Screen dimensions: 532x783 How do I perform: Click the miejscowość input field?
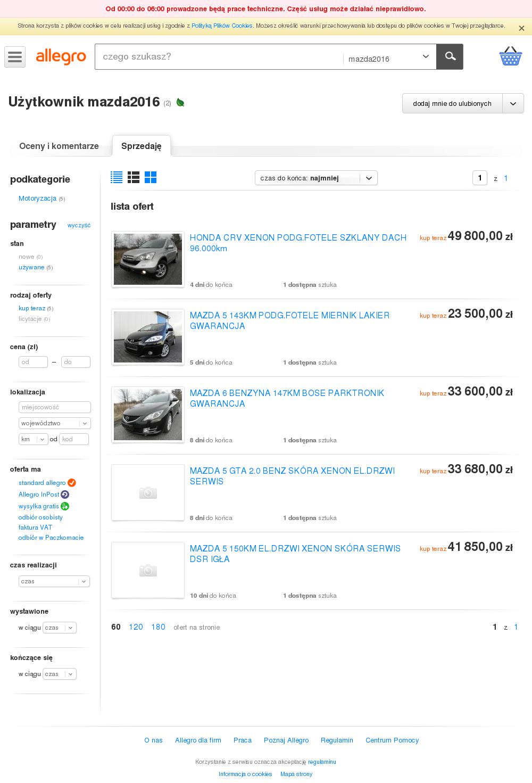click(x=55, y=407)
